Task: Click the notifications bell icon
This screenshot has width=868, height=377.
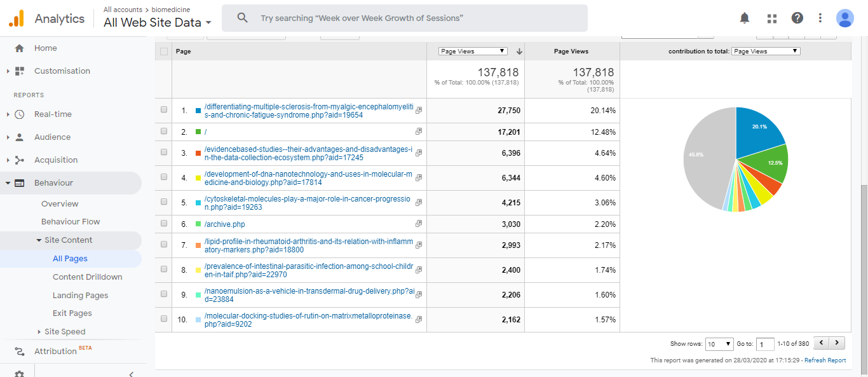Action: 745,18
